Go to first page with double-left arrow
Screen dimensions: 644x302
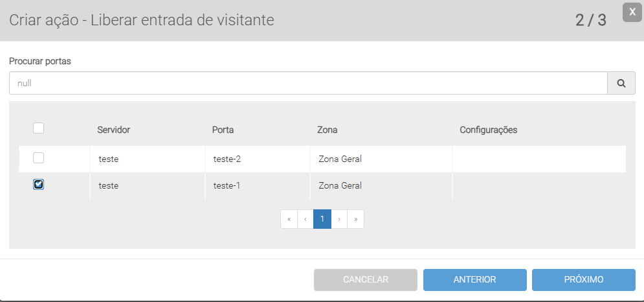(289, 219)
